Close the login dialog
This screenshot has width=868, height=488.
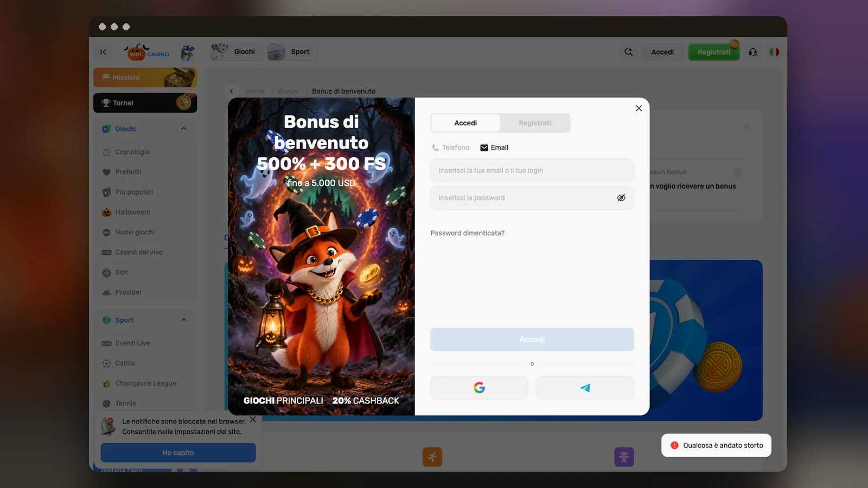pyautogui.click(x=639, y=108)
